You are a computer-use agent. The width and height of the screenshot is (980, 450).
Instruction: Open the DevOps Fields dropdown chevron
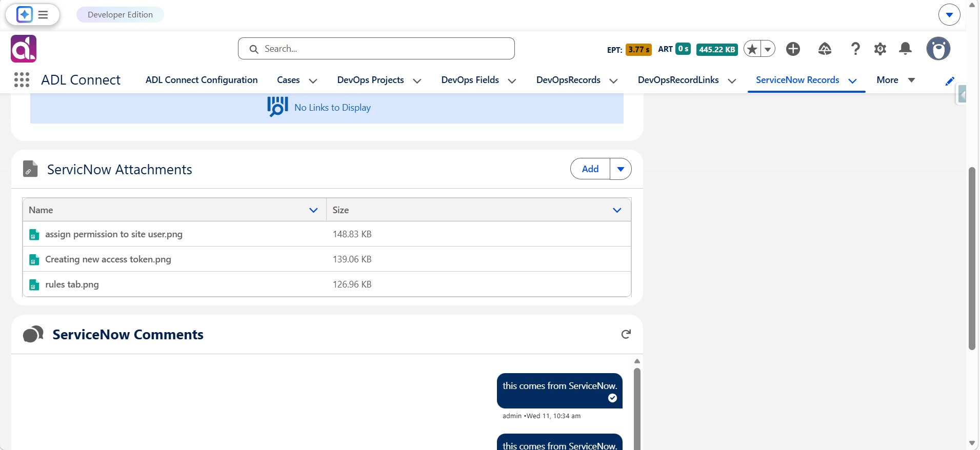coord(512,81)
